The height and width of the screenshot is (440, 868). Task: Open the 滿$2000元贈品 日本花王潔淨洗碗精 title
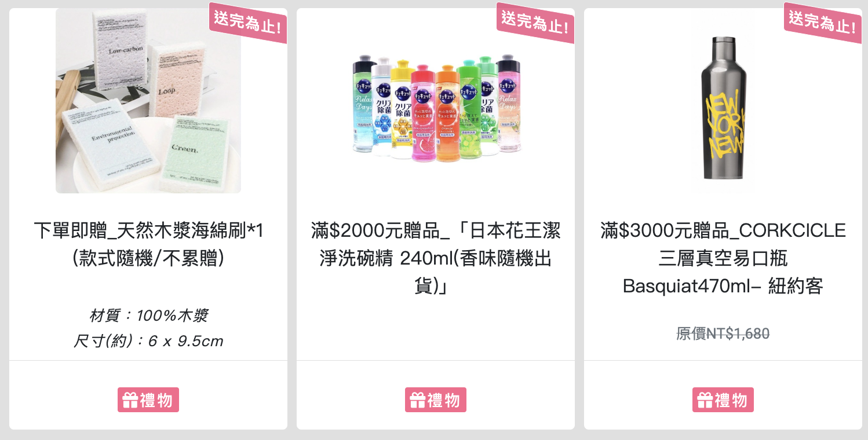click(436, 258)
